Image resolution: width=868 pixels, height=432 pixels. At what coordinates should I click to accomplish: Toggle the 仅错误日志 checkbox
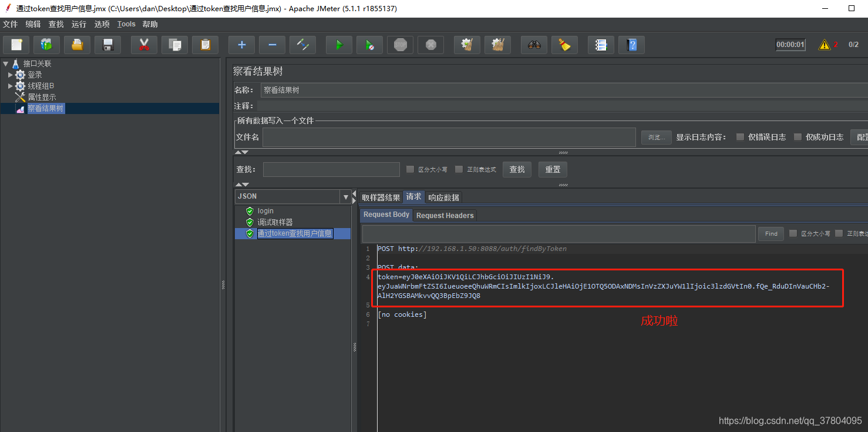740,137
